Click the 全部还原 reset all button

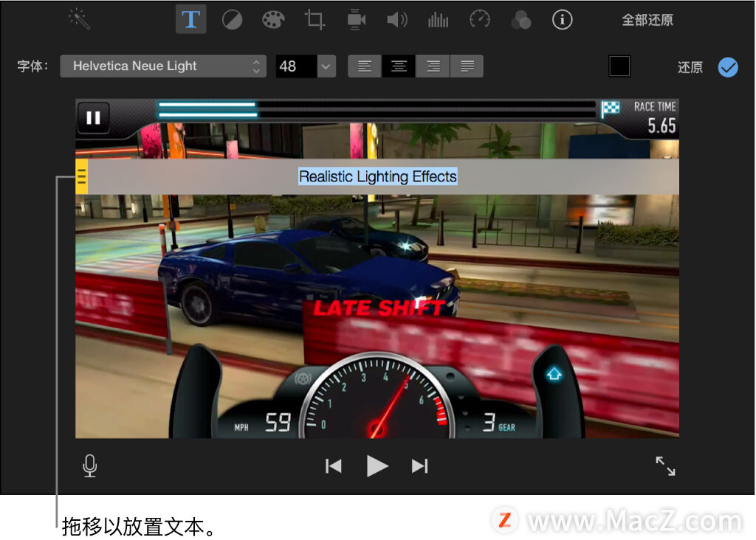pyautogui.click(x=647, y=20)
